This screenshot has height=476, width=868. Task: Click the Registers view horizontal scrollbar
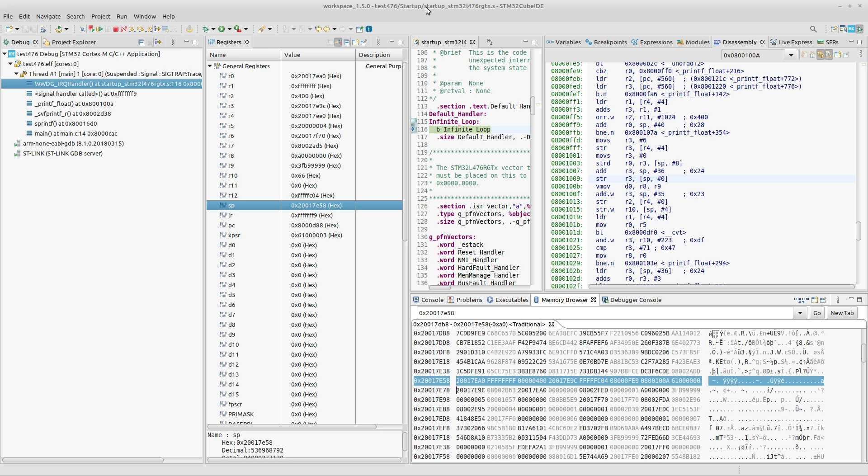click(x=292, y=427)
